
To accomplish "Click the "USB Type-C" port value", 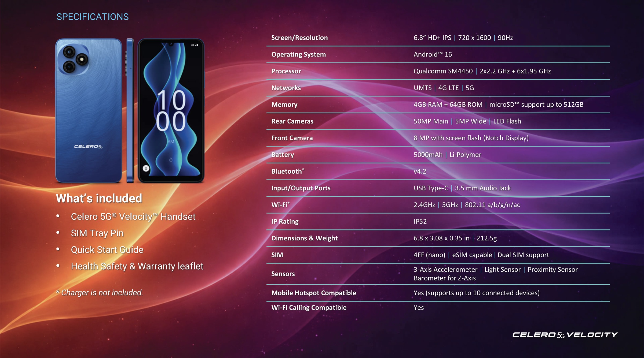I will click(x=431, y=188).
